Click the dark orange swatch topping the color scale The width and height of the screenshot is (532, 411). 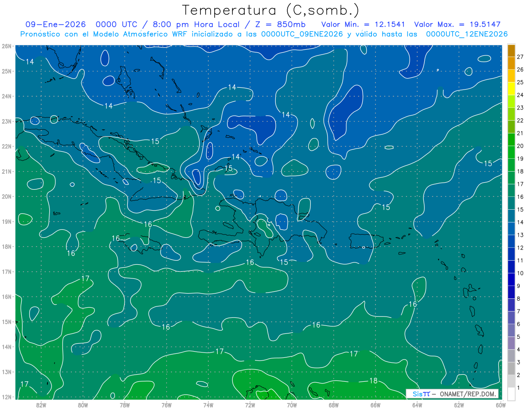pyautogui.click(x=511, y=51)
